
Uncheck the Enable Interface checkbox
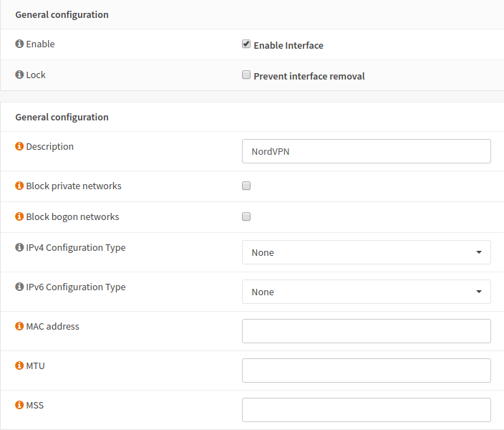[x=246, y=44]
